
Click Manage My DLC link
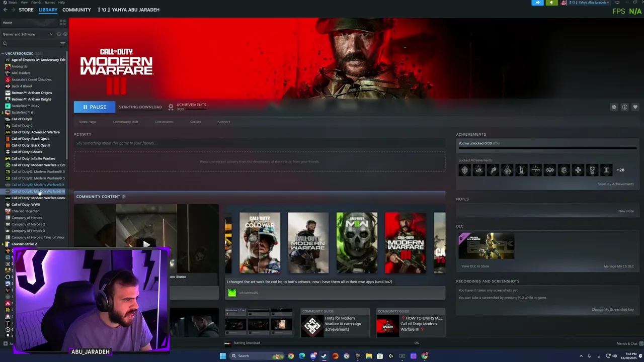(619, 266)
